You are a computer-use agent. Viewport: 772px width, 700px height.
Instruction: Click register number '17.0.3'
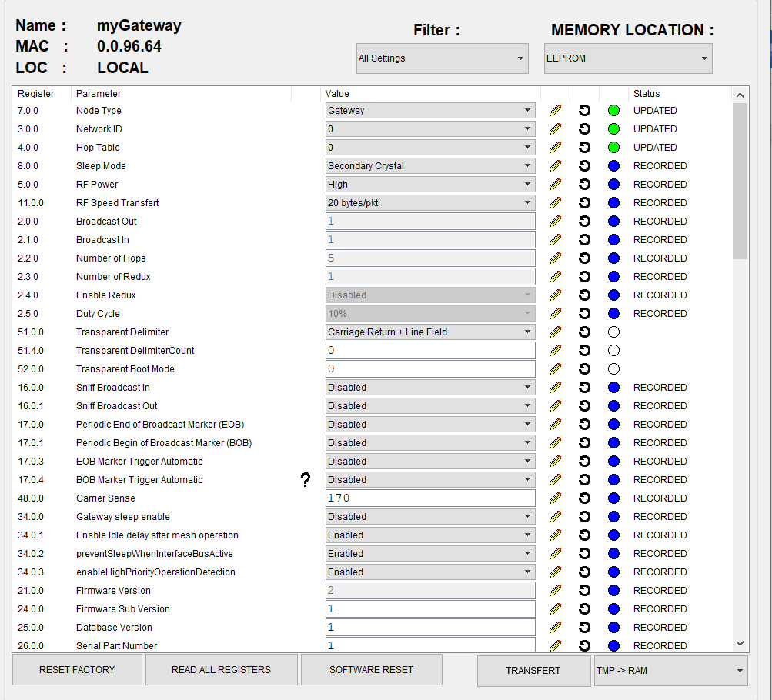coord(31,461)
